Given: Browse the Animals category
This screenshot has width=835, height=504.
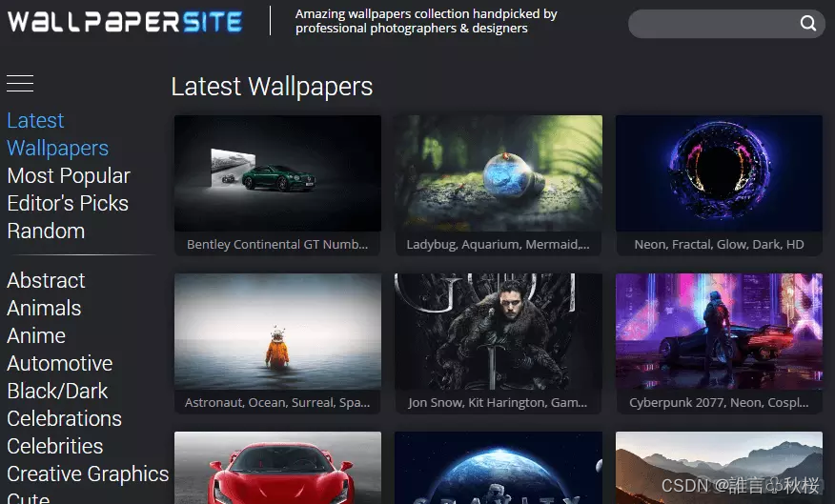Looking at the screenshot, I should [x=44, y=308].
